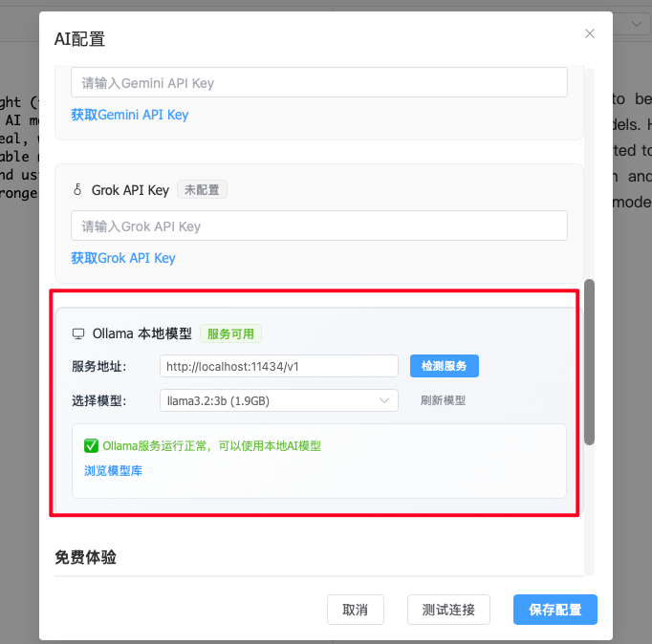
Task: Click the Grok API Key input field
Action: pyautogui.click(x=319, y=225)
